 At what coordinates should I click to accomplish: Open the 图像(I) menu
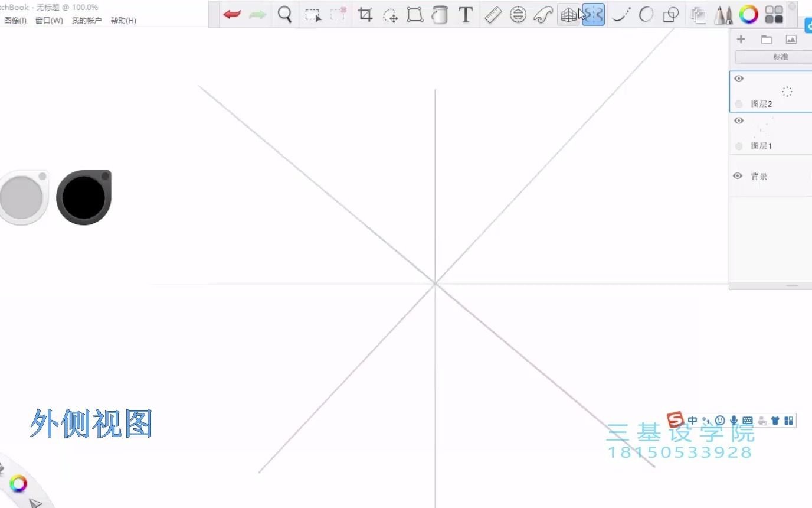click(15, 20)
